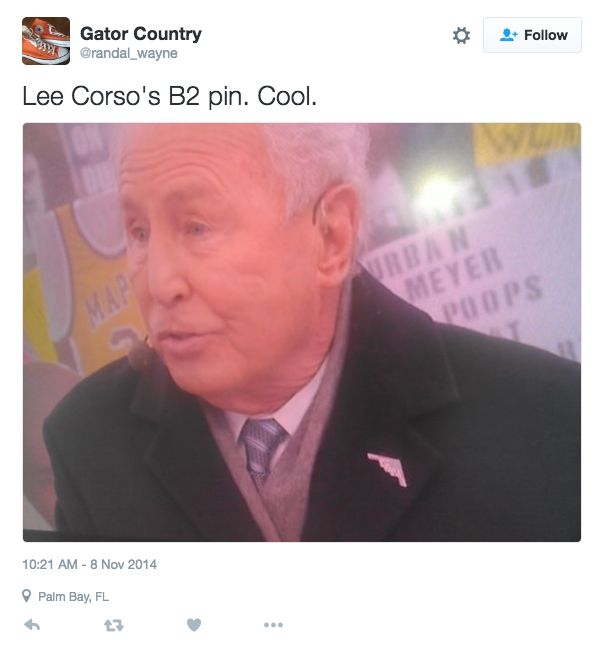This screenshot has width=614, height=657.
Task: Reply to the tweet using arrow icon
Action: [32, 625]
